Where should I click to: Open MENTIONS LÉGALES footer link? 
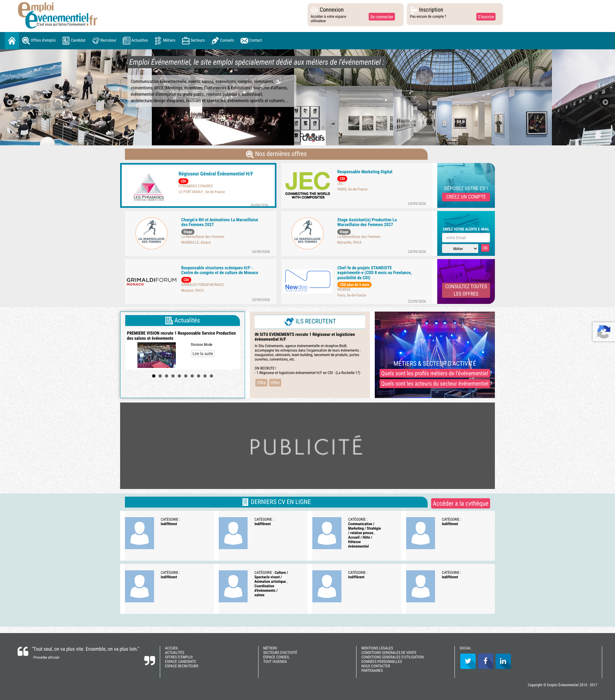377,648
